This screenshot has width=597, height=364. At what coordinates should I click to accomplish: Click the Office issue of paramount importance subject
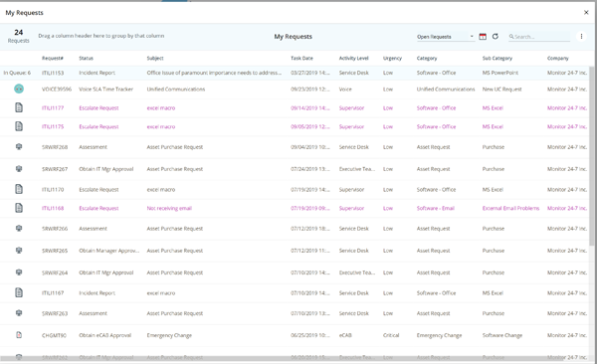point(214,73)
